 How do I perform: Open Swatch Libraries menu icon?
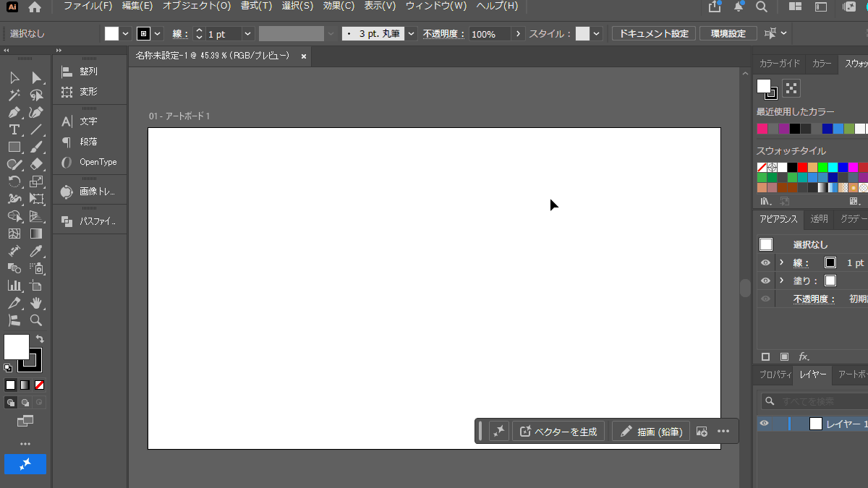764,201
